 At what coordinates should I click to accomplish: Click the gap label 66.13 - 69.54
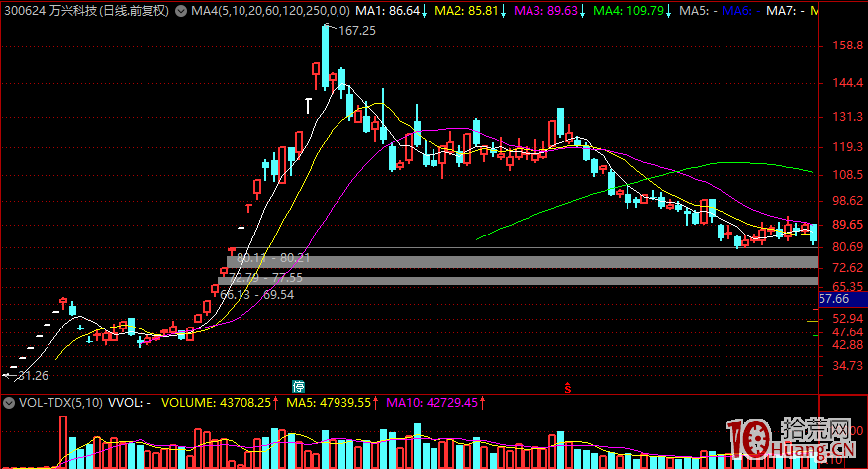click(x=257, y=295)
